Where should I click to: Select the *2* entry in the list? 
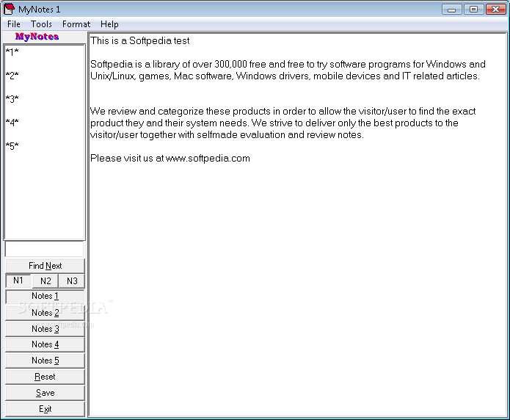click(x=12, y=75)
